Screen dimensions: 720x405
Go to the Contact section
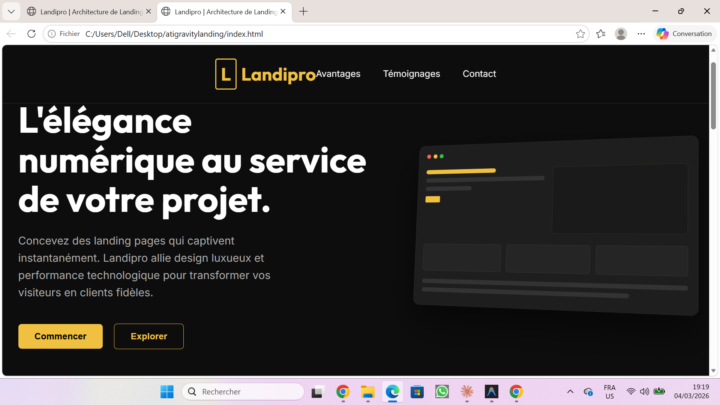pos(479,74)
